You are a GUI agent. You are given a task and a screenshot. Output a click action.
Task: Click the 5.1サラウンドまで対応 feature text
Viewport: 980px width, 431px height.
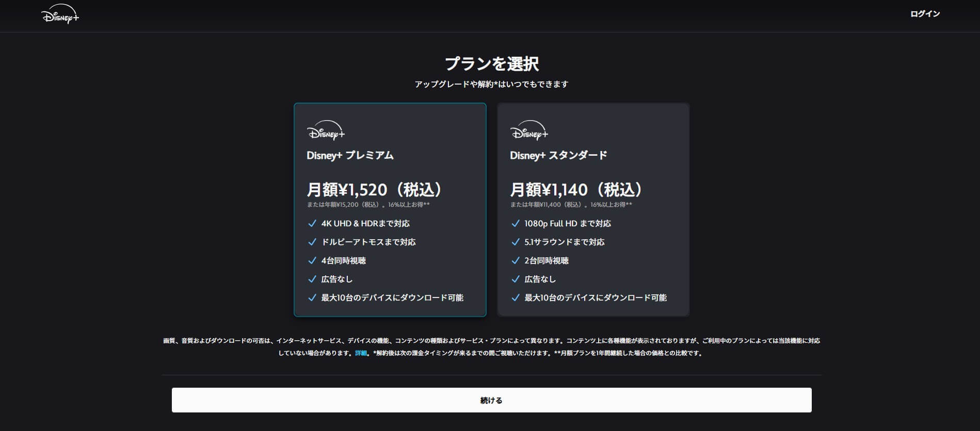coord(565,242)
